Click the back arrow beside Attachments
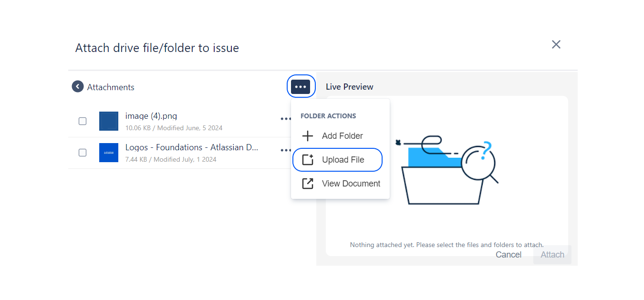The height and width of the screenshot is (300, 644). click(77, 87)
